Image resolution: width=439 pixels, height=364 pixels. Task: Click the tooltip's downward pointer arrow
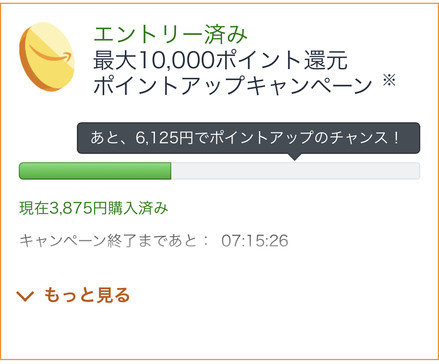point(294,157)
